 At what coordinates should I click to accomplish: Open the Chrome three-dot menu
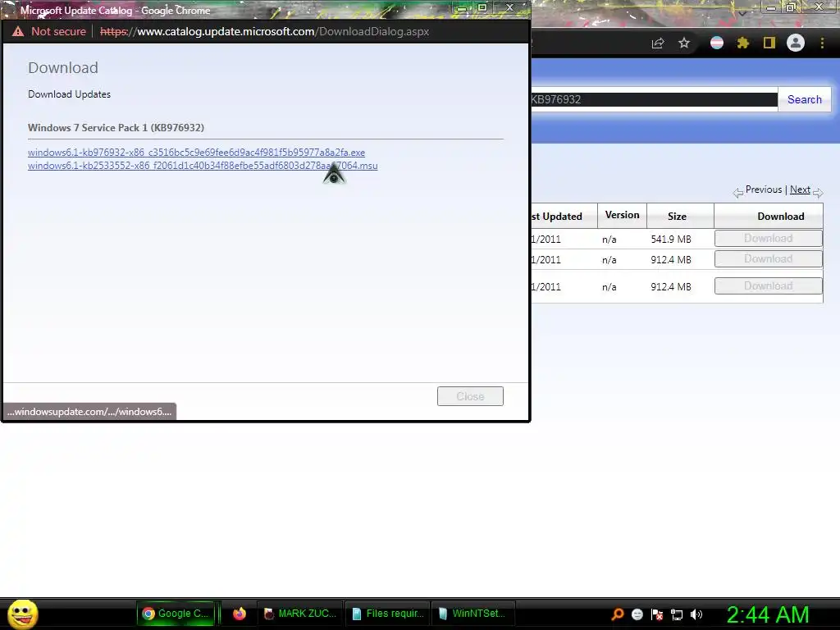822,43
